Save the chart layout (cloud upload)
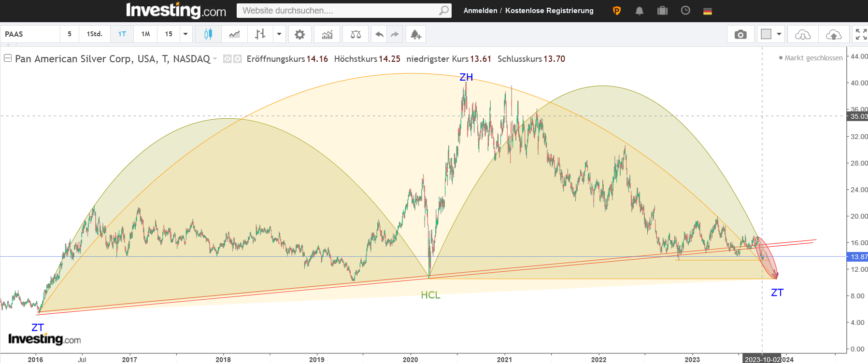Screen dimensions: 868x363 click(x=834, y=34)
